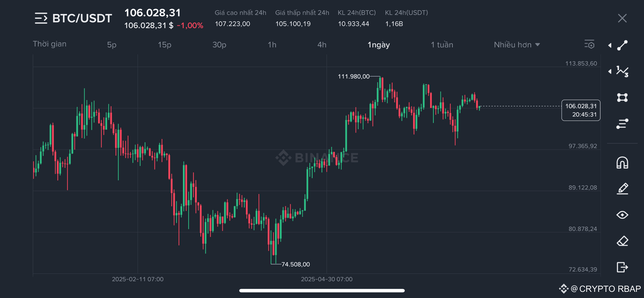The height and width of the screenshot is (298, 644).
Task: Switch to the 4h timeframe
Action: point(322,45)
